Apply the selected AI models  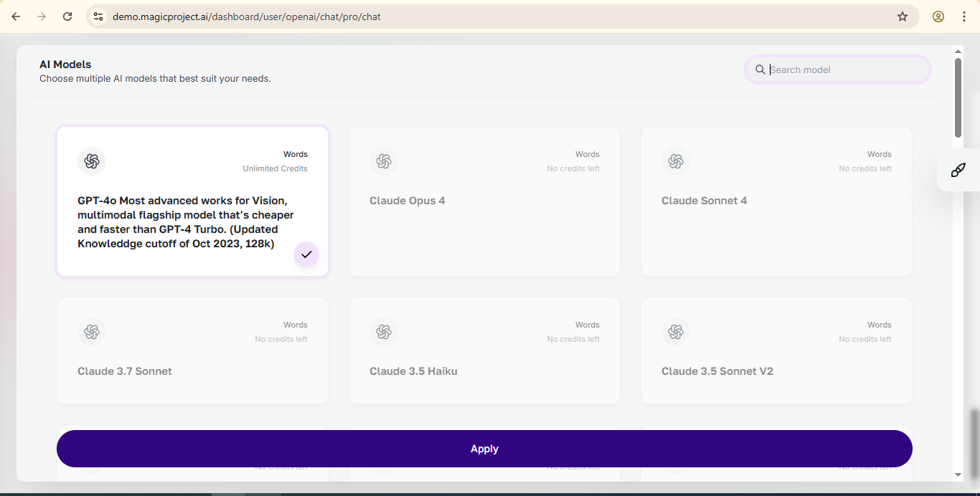[x=484, y=449]
